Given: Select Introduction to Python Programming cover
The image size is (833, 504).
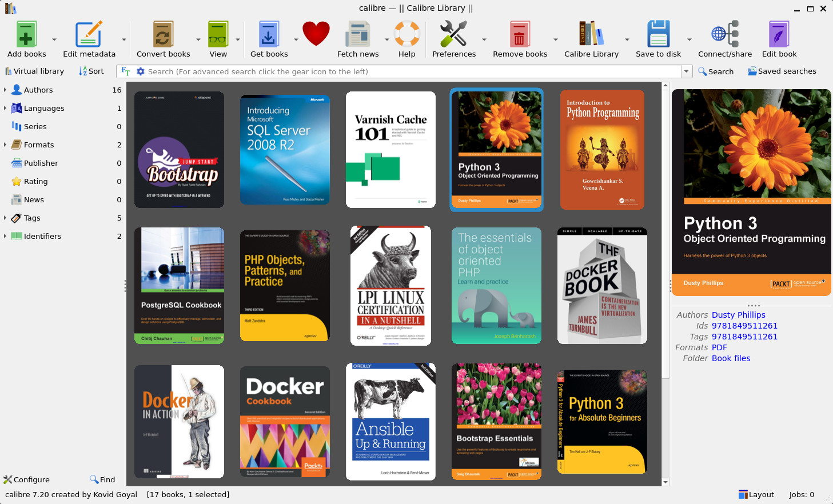Looking at the screenshot, I should click(602, 150).
